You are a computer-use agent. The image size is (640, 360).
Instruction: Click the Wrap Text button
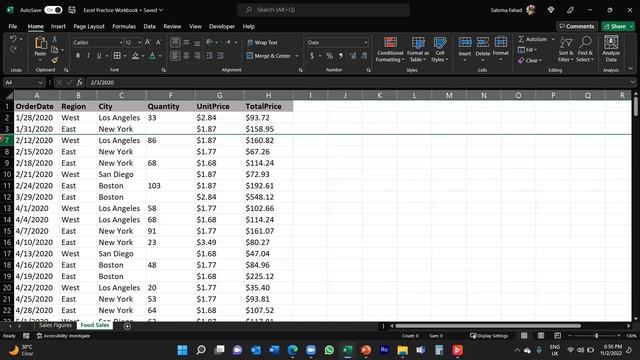pyautogui.click(x=262, y=42)
